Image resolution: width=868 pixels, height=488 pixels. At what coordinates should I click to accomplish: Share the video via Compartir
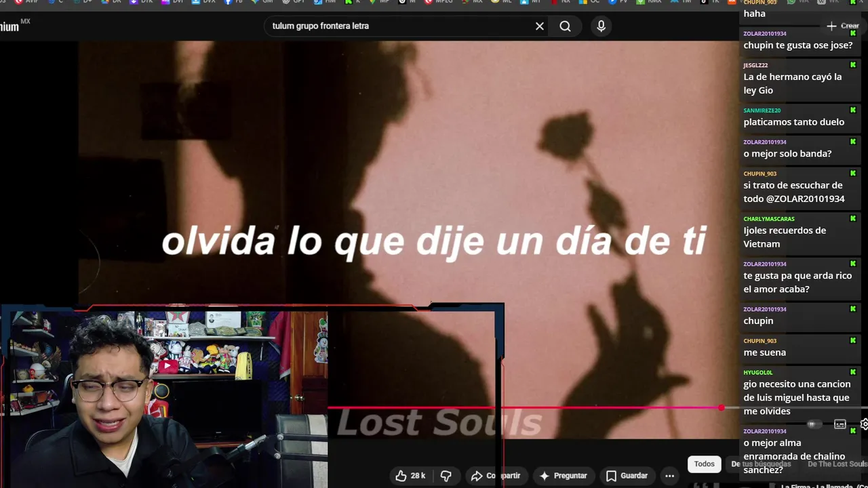tap(496, 476)
